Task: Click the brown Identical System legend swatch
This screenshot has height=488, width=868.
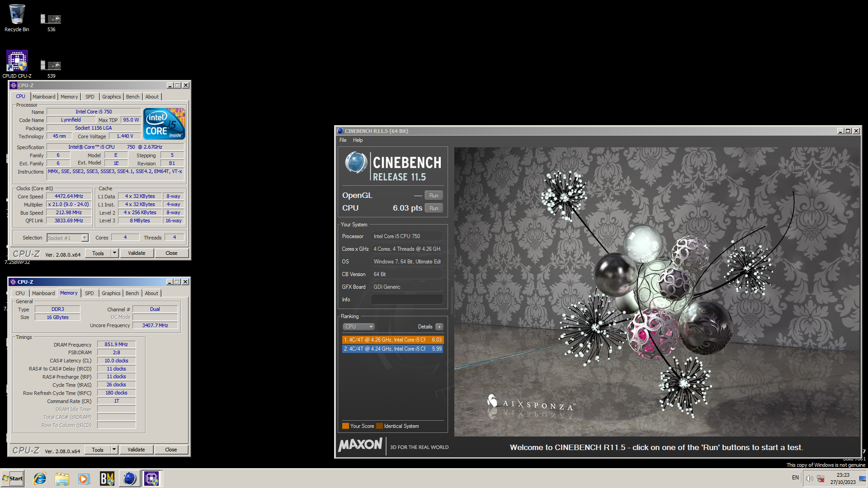Action: [379, 426]
